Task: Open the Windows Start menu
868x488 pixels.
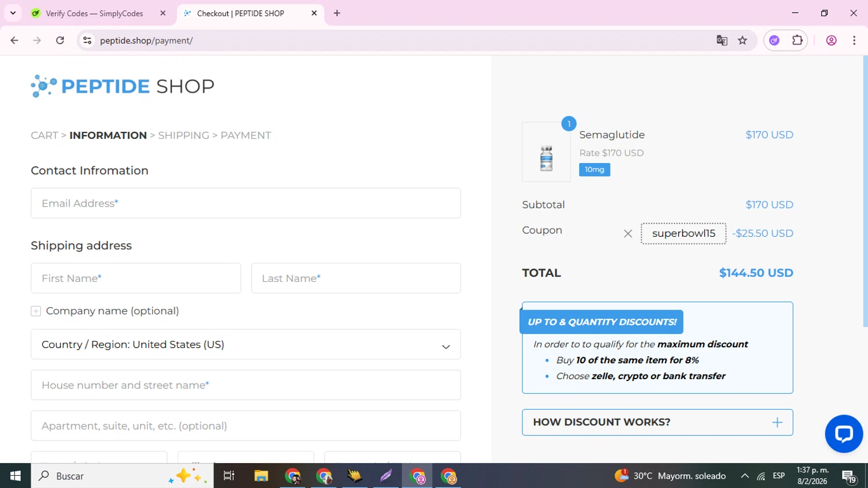Action: coord(15,476)
